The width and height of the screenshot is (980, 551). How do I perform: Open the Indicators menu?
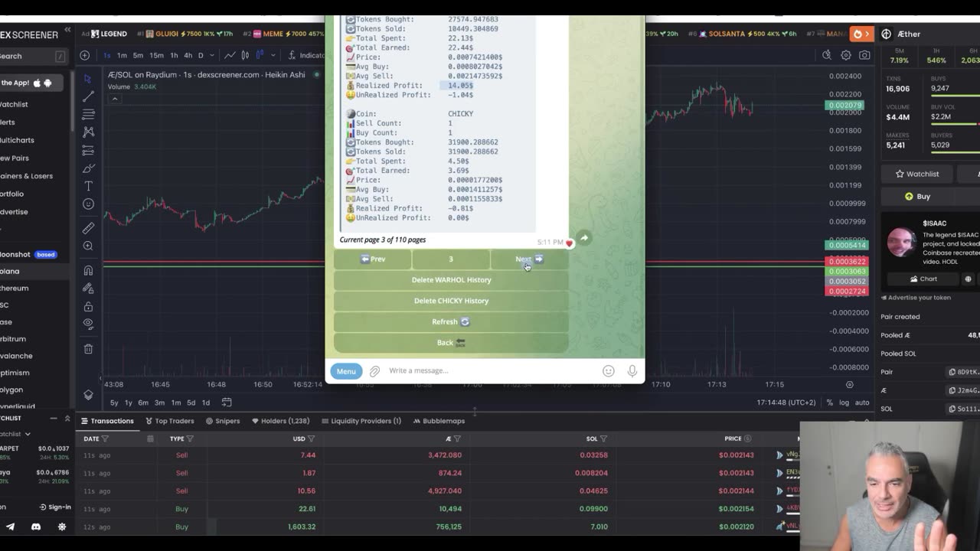(306, 55)
